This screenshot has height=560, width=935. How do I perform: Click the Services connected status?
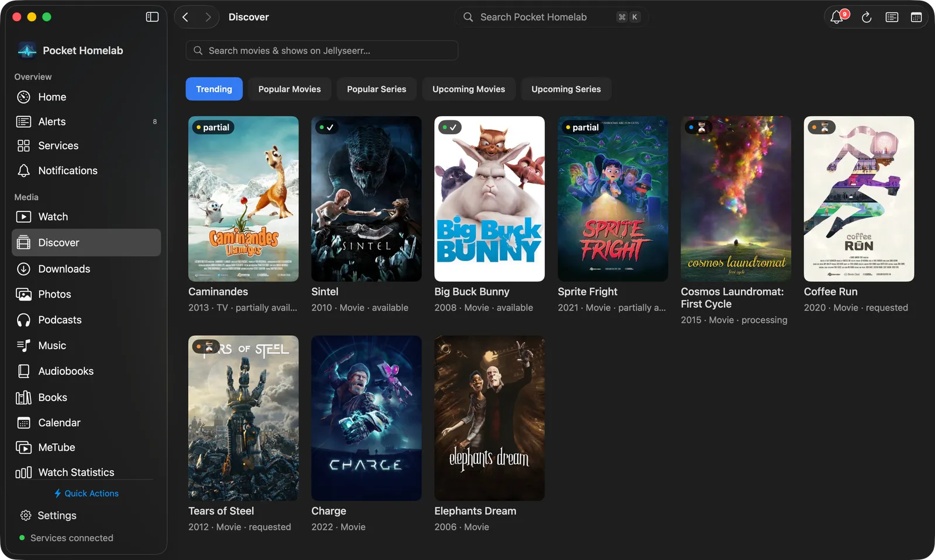pos(66,538)
